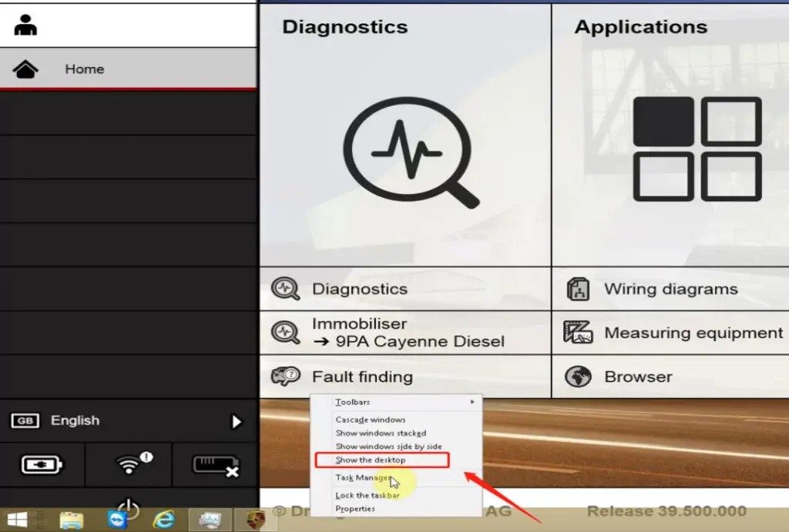Screen dimensions: 789x532
Task: Open the Windows Start button
Action: [x=17, y=520]
